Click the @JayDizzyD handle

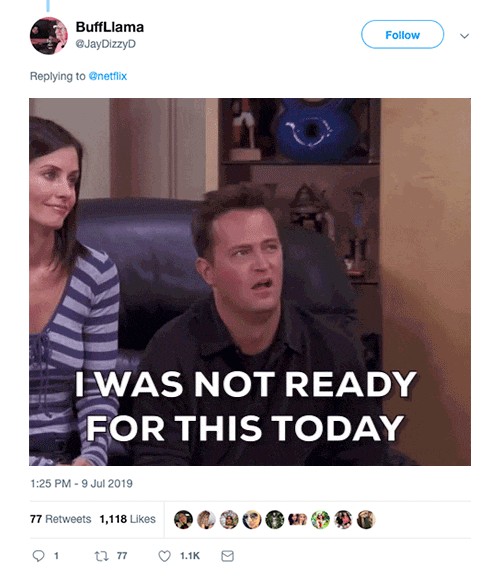click(105, 44)
